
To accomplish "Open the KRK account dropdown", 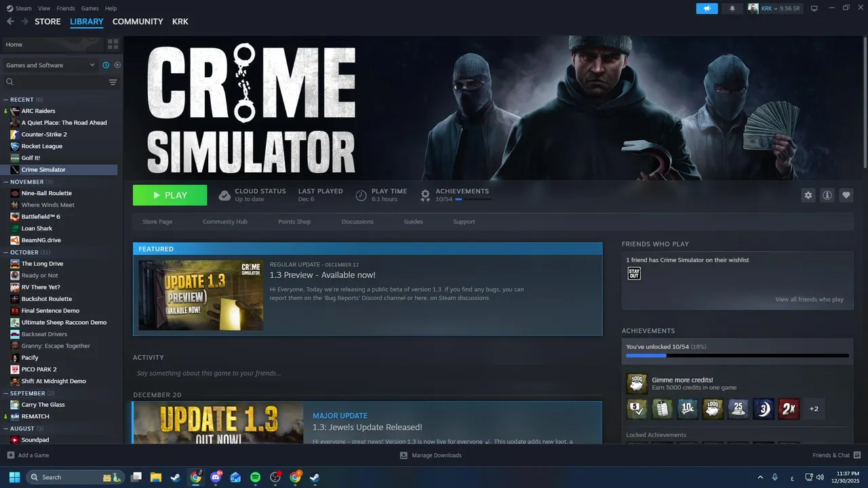I will pos(774,8).
